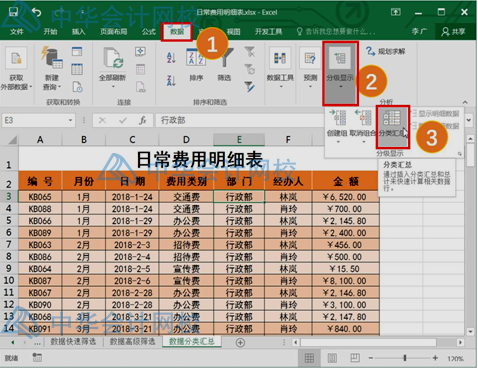Select column E header
The width and height of the screenshot is (478, 368).
click(239, 140)
